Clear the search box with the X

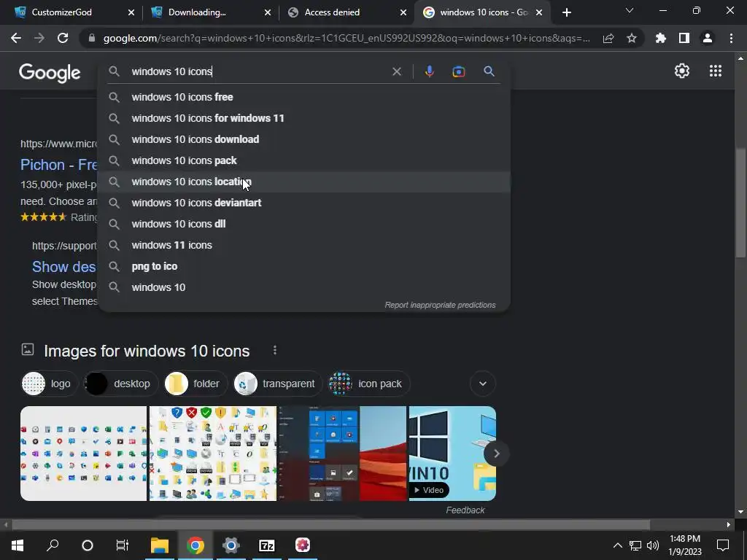click(x=396, y=71)
